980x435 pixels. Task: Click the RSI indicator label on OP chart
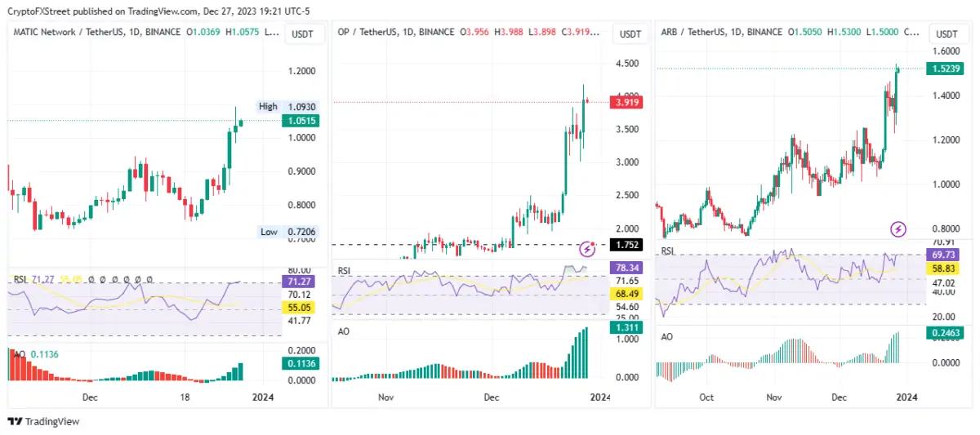click(344, 270)
